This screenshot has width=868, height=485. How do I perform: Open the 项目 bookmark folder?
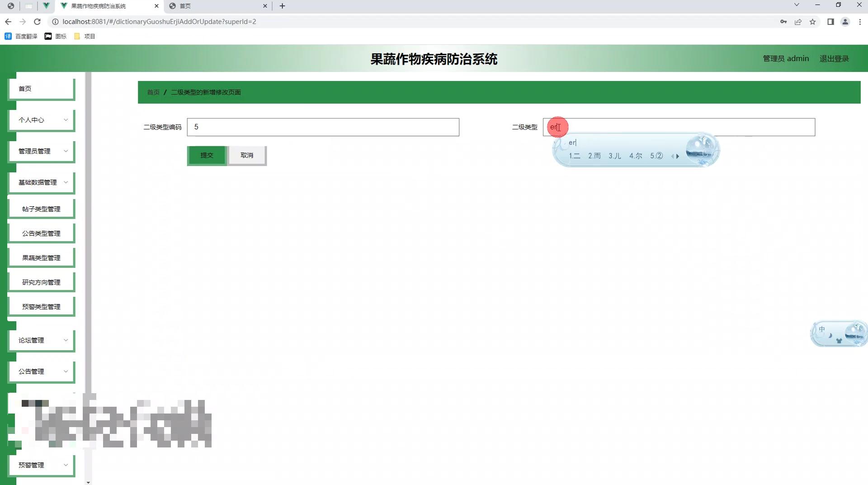point(86,36)
